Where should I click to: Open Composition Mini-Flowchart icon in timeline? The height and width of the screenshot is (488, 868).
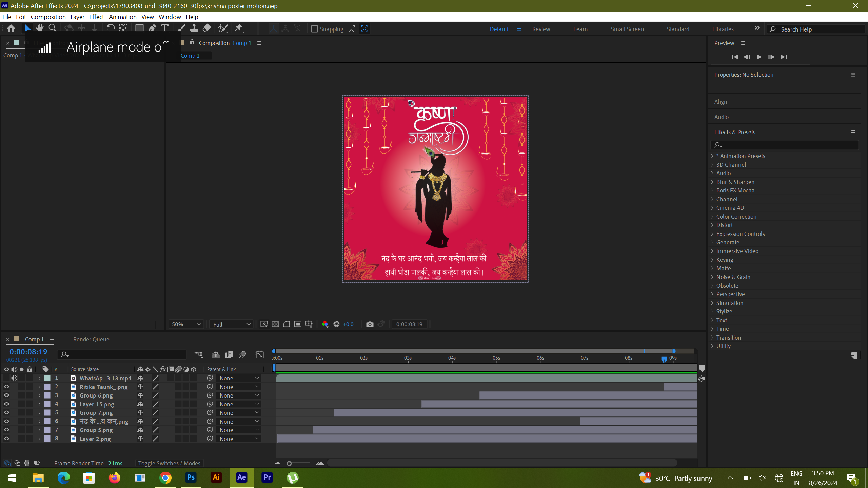199,355
